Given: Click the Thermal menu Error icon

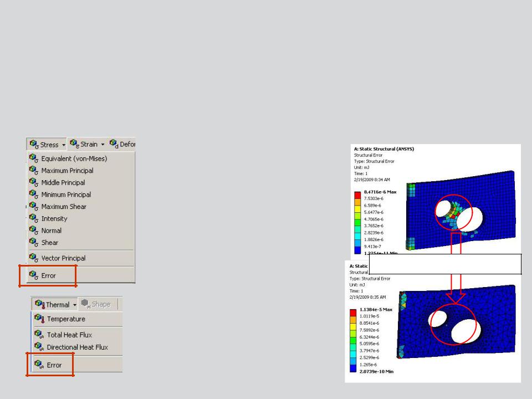Looking at the screenshot, I should coord(39,365).
